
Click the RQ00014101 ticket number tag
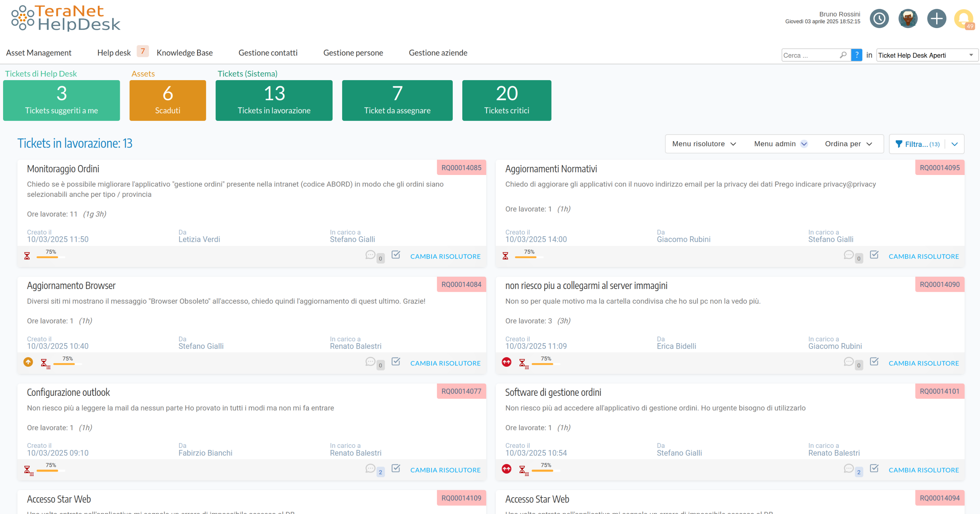(939, 391)
